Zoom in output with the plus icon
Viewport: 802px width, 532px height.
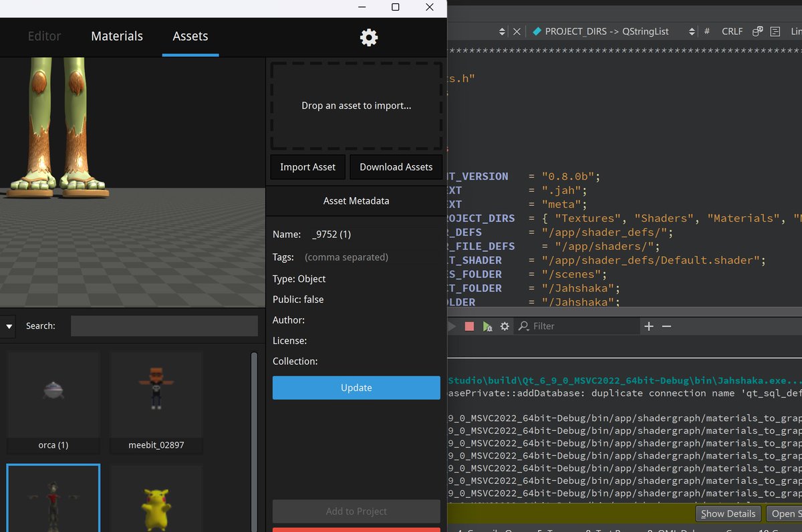tap(648, 326)
